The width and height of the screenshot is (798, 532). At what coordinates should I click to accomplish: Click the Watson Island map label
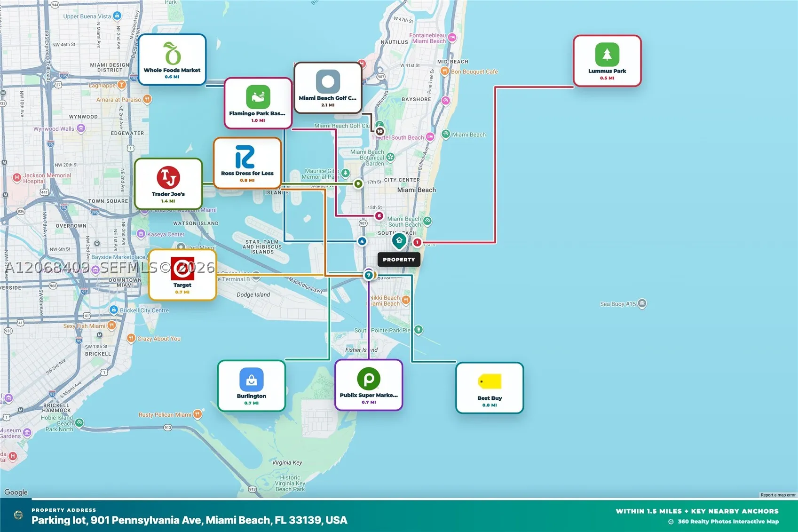[x=196, y=223]
